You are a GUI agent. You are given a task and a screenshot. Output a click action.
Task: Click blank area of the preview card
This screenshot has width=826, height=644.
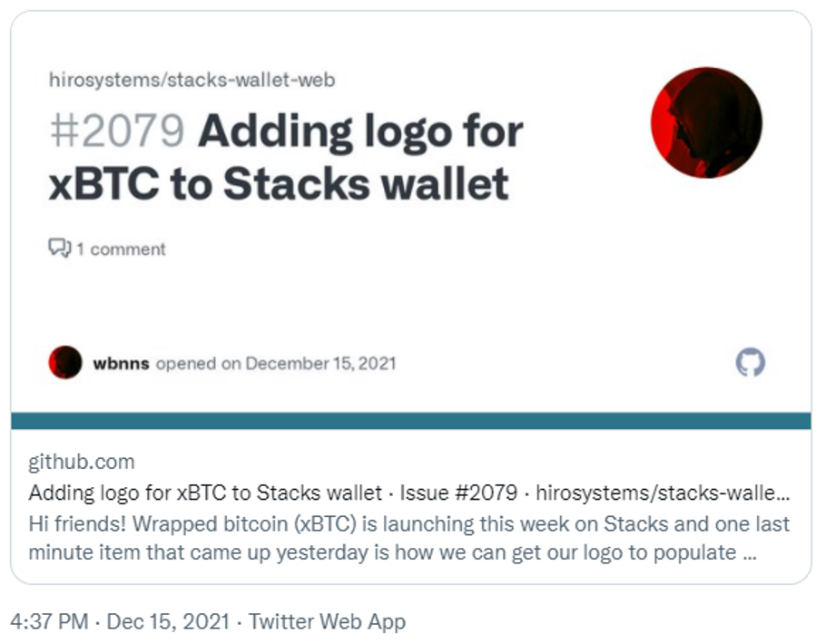coord(411,300)
